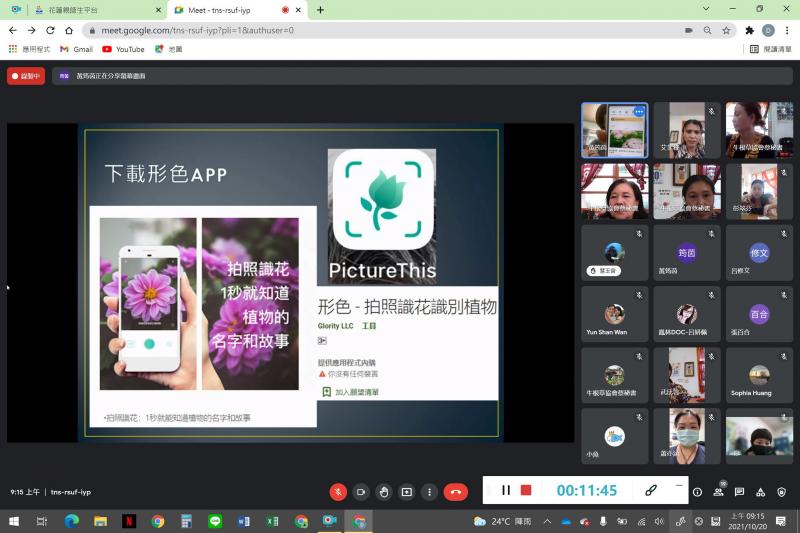This screenshot has height=533, width=800.
Task: Raise your hand in the meeting
Action: point(384,492)
